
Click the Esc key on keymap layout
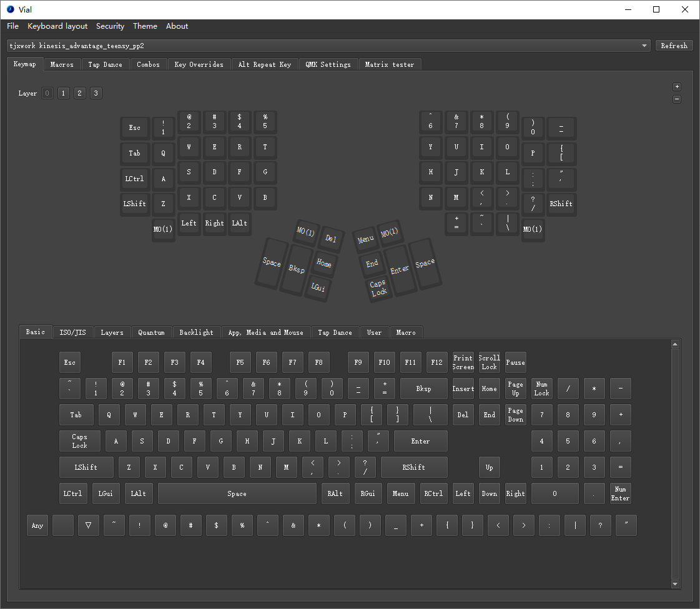click(135, 127)
